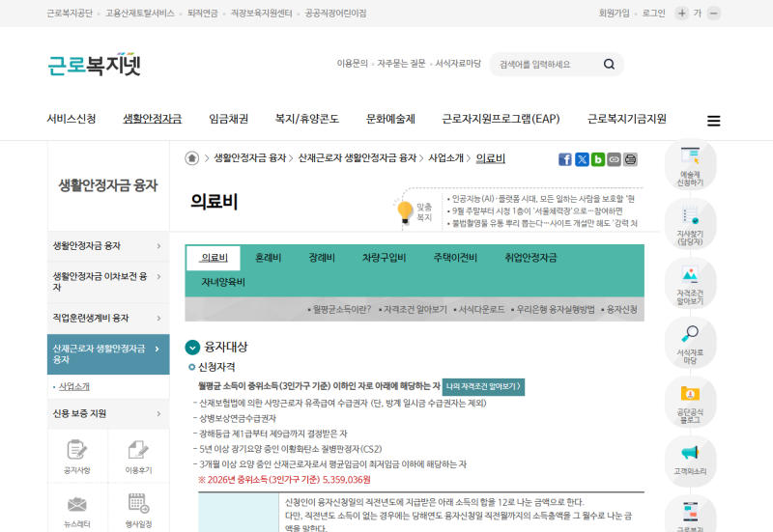
Task: Click the home breadcrumb icon
Action: click(x=191, y=158)
